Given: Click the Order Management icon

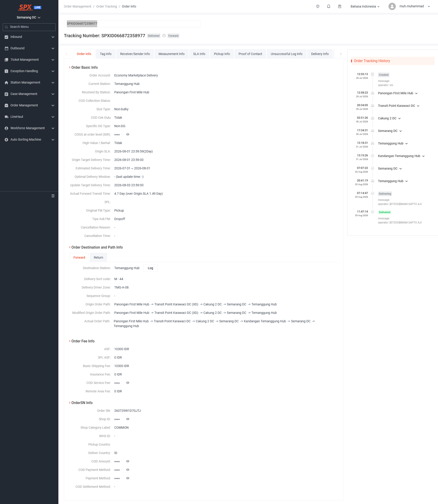Looking at the screenshot, I should (x=6, y=105).
